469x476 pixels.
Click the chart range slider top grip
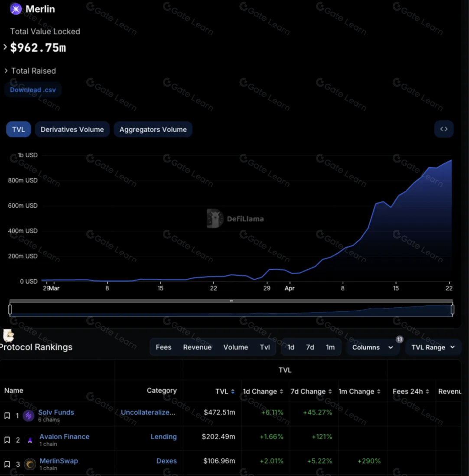tap(231, 301)
